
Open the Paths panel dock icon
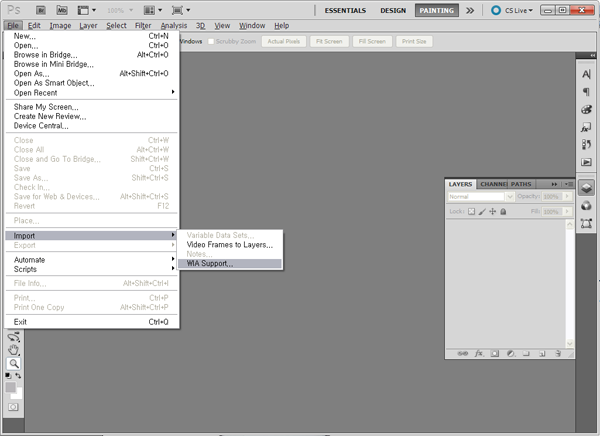(586, 223)
